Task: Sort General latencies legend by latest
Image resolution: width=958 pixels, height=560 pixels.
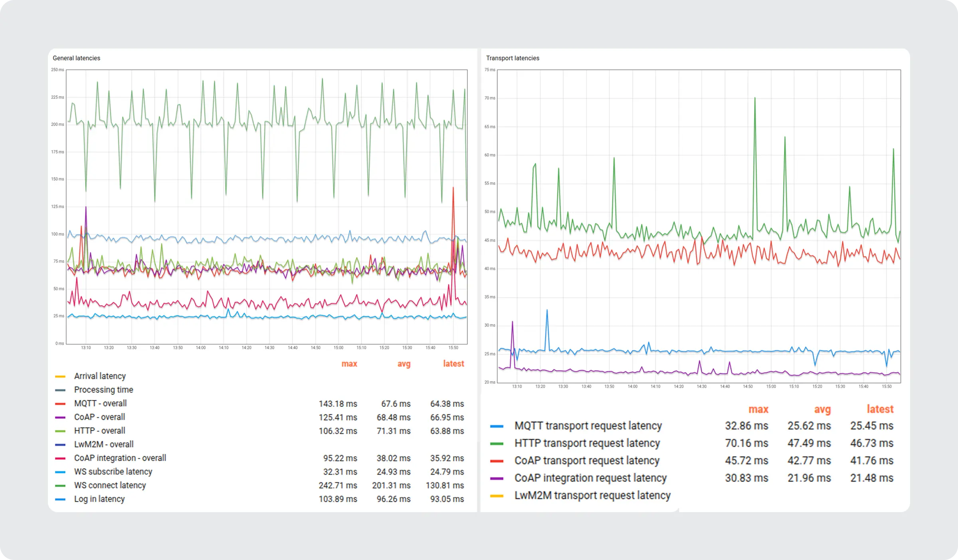Action: tap(453, 364)
